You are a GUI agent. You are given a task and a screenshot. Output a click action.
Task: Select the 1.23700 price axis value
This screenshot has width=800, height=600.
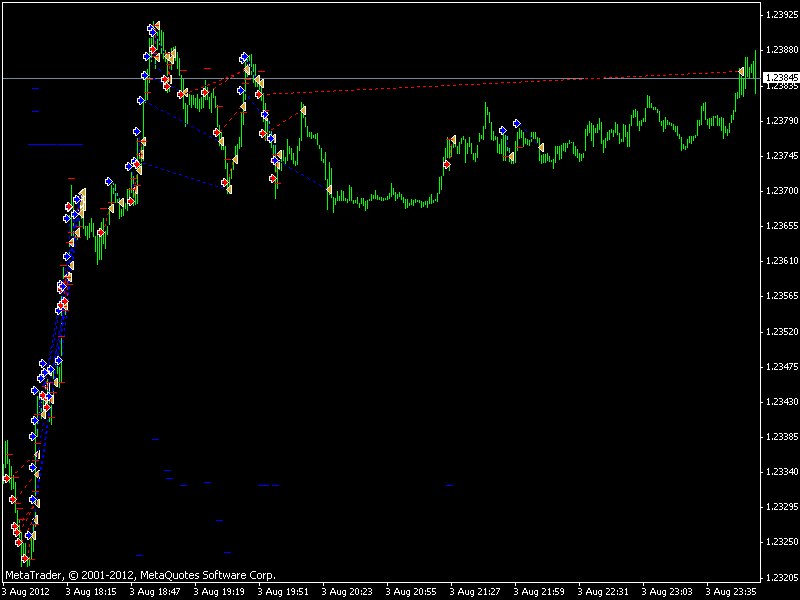(782, 191)
